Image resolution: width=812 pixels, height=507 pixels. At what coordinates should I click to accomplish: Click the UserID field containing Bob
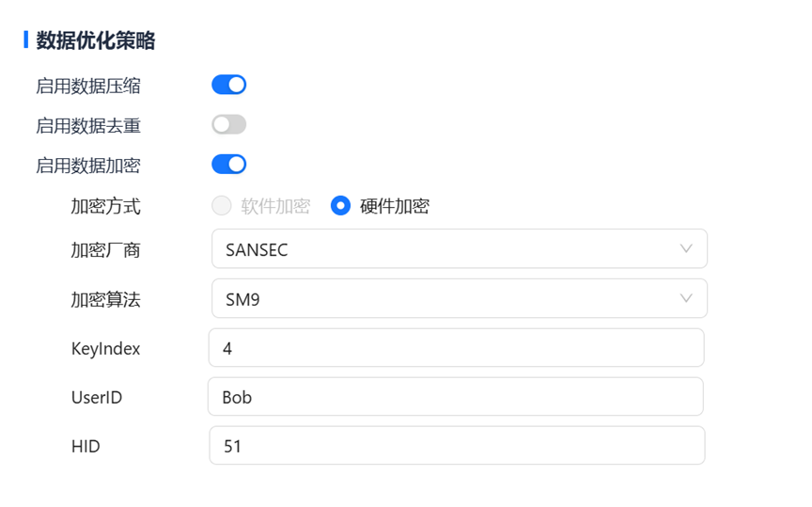[456, 397]
